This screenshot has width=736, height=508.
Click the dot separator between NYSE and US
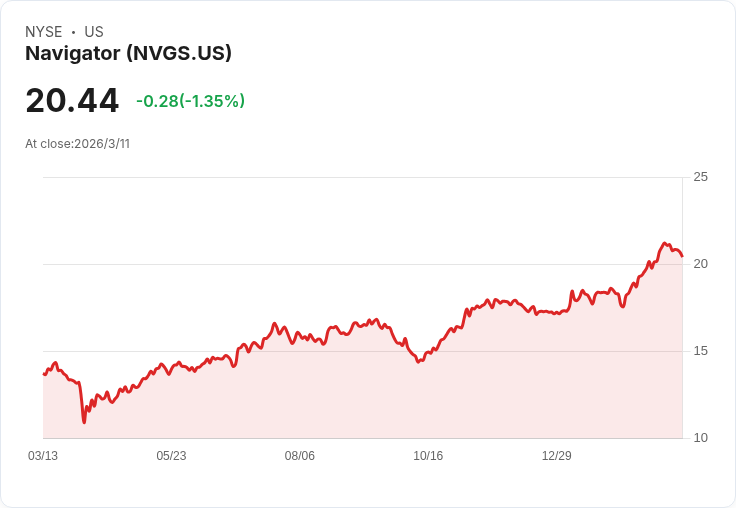(x=73, y=32)
